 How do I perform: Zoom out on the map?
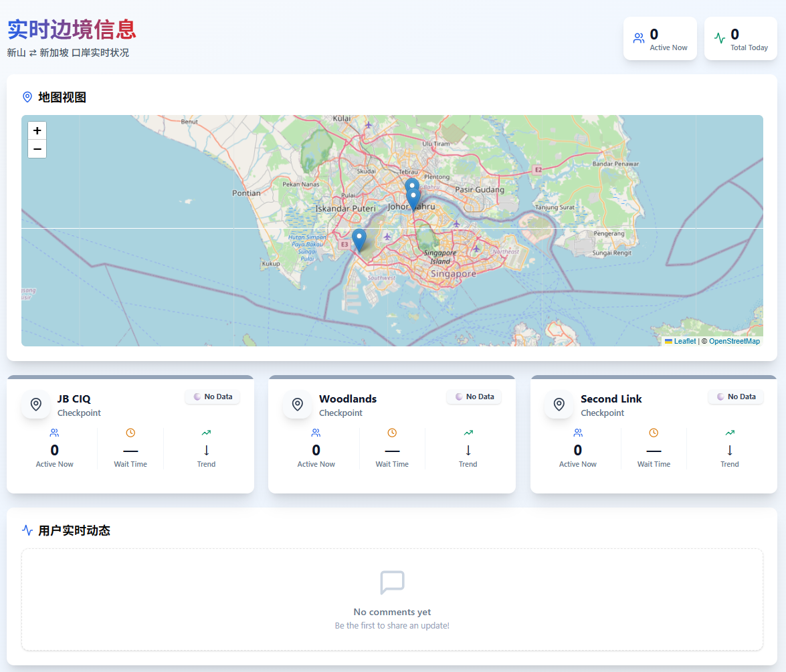click(x=37, y=149)
